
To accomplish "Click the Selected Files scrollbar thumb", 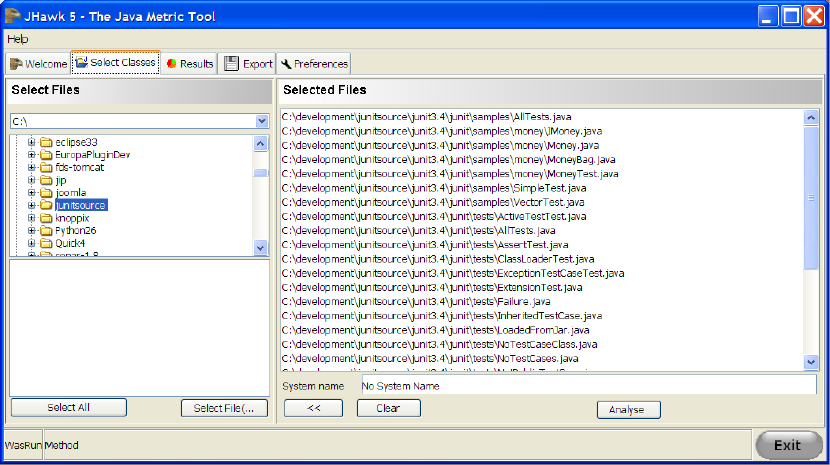I will (811, 197).
